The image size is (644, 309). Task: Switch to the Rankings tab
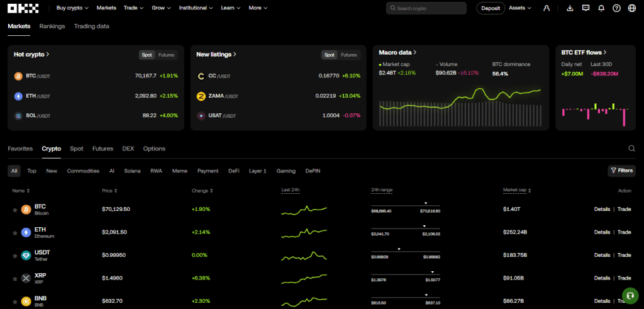click(52, 26)
